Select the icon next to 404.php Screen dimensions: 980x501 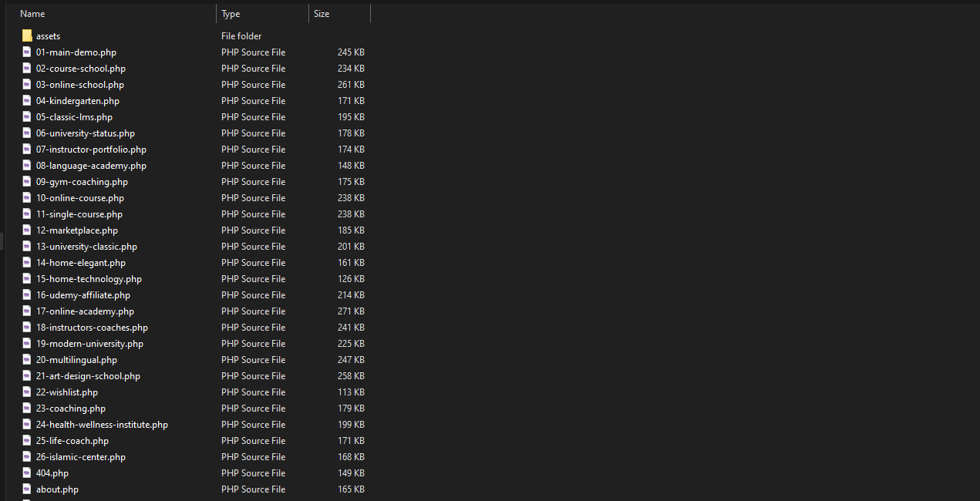[x=27, y=473]
